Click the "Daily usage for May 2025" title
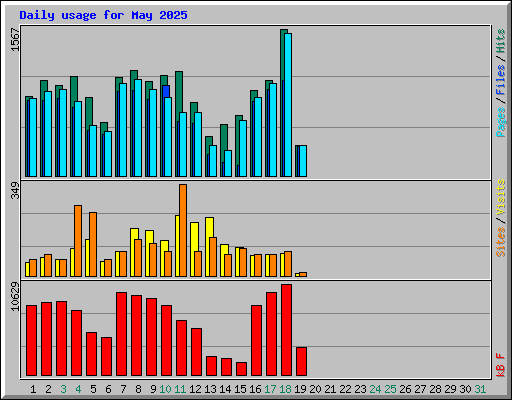Screen dimensions: 512x400 click(103, 15)
